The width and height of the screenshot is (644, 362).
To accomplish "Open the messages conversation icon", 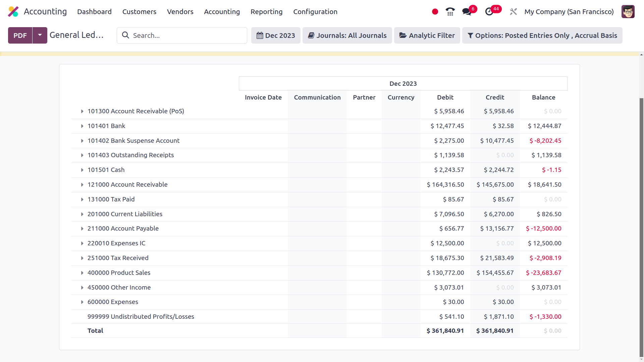I will pyautogui.click(x=467, y=12).
